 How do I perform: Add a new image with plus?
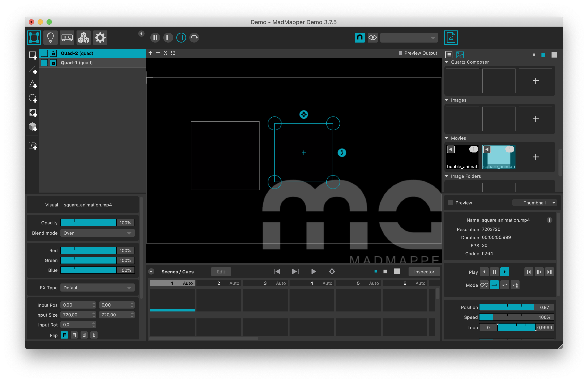point(535,119)
